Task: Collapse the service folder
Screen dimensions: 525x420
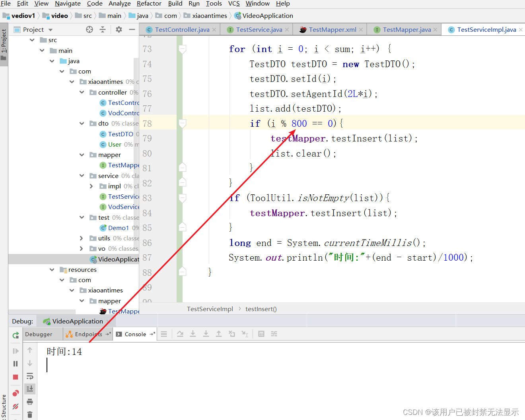Action: (x=82, y=176)
